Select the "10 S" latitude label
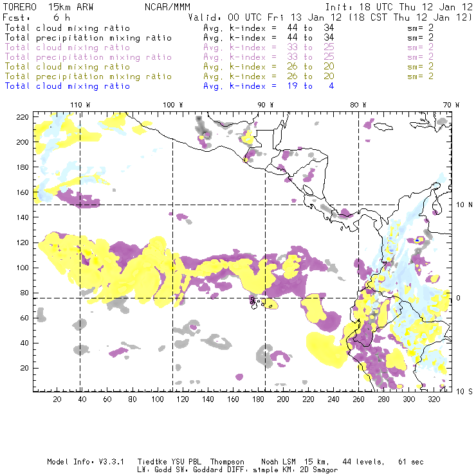 pyautogui.click(x=464, y=392)
